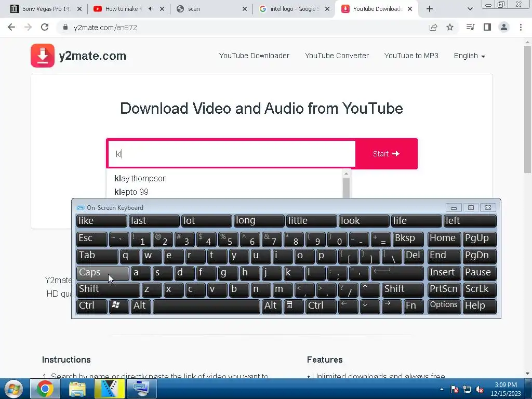This screenshot has width=532, height=399.
Task: Show hidden system tray icons arrow
Action: point(442,390)
